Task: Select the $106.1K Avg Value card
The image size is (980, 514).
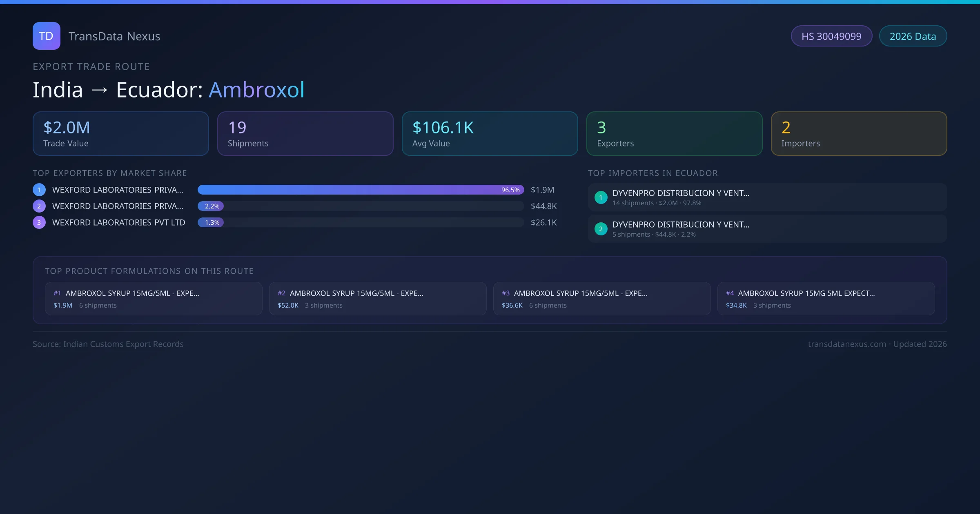Action: pyautogui.click(x=490, y=133)
